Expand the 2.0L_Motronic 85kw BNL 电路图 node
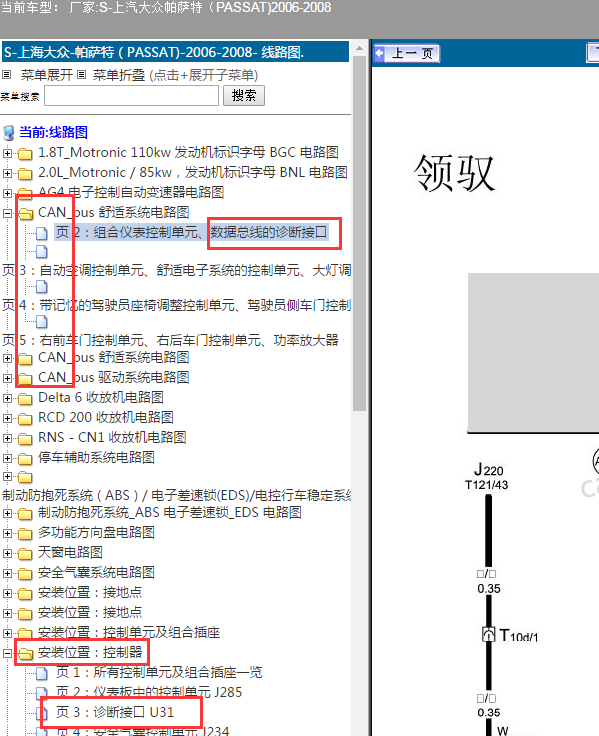Screen dimensions: 599x736 [x=8, y=173]
